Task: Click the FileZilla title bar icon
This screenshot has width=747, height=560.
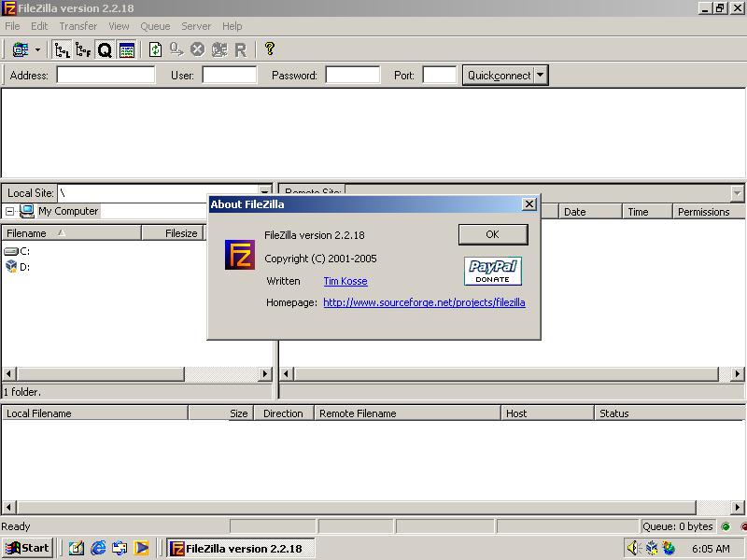Action: coord(9,8)
